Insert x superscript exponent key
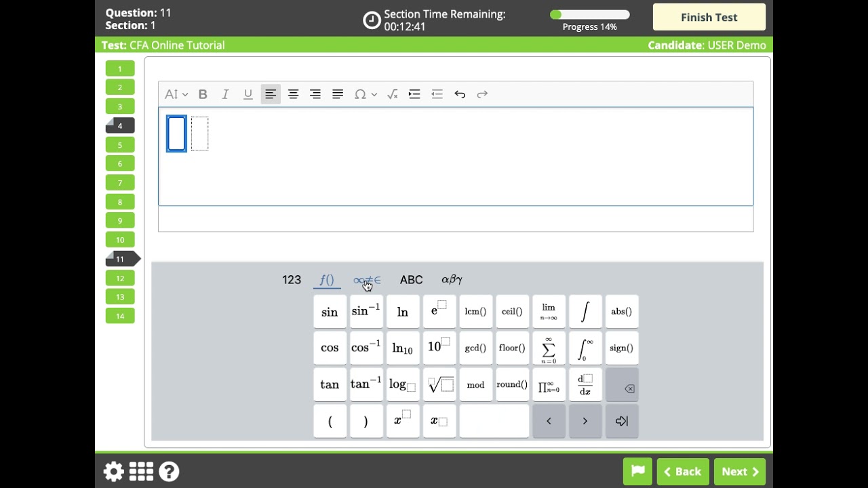 pos(403,422)
